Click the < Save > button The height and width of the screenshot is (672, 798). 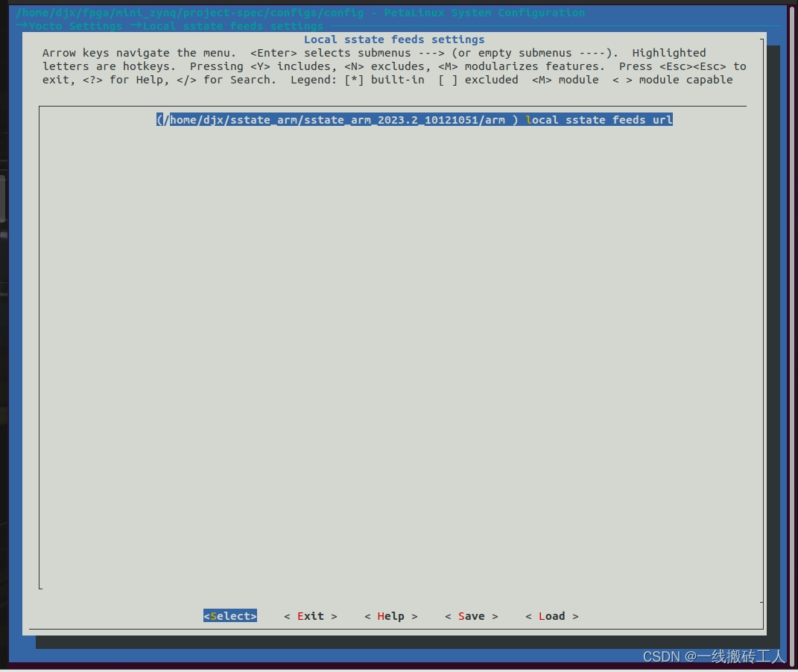471,615
